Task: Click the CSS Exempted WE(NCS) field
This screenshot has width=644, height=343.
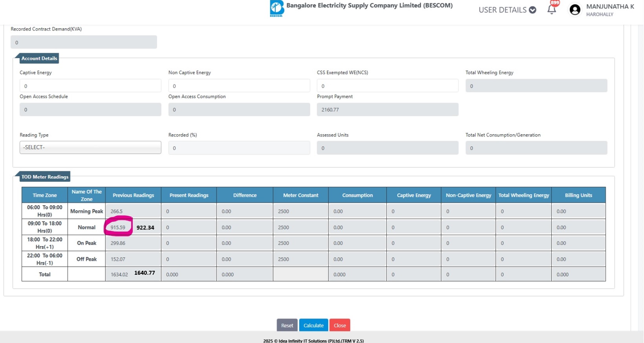Action: click(387, 86)
